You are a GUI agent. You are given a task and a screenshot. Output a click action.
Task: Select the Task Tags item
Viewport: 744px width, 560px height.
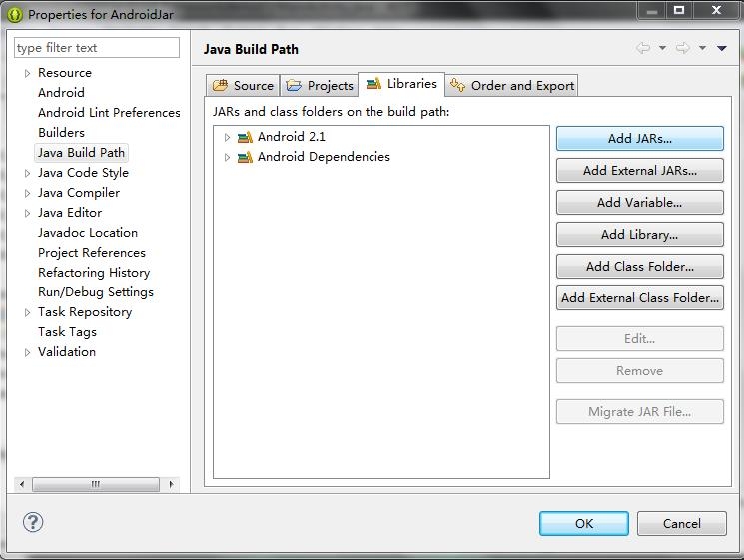tap(67, 332)
